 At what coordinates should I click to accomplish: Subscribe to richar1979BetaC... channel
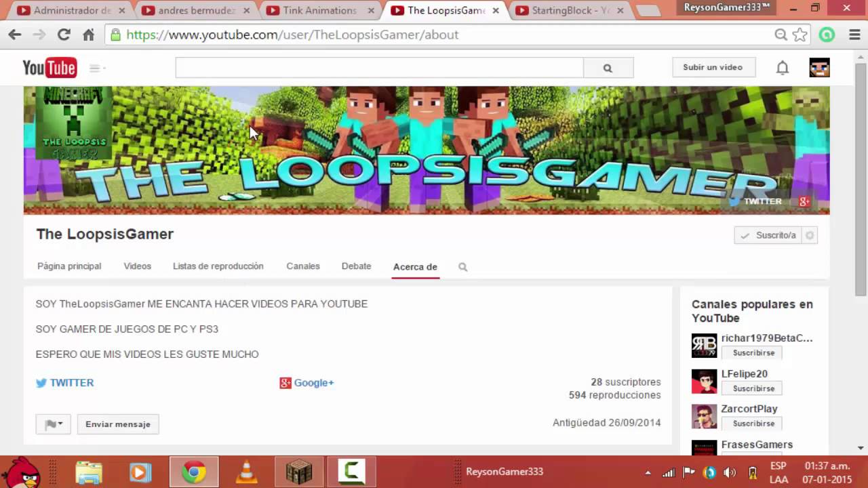pos(753,353)
